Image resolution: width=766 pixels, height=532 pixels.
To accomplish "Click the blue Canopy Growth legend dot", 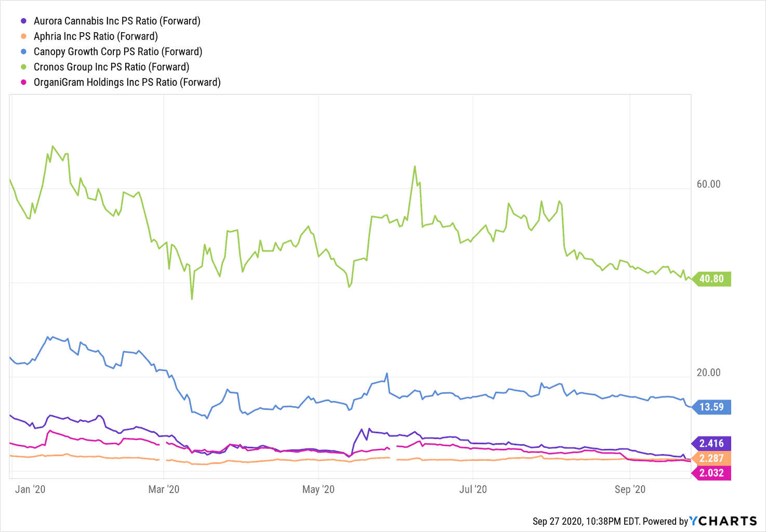I will (23, 52).
